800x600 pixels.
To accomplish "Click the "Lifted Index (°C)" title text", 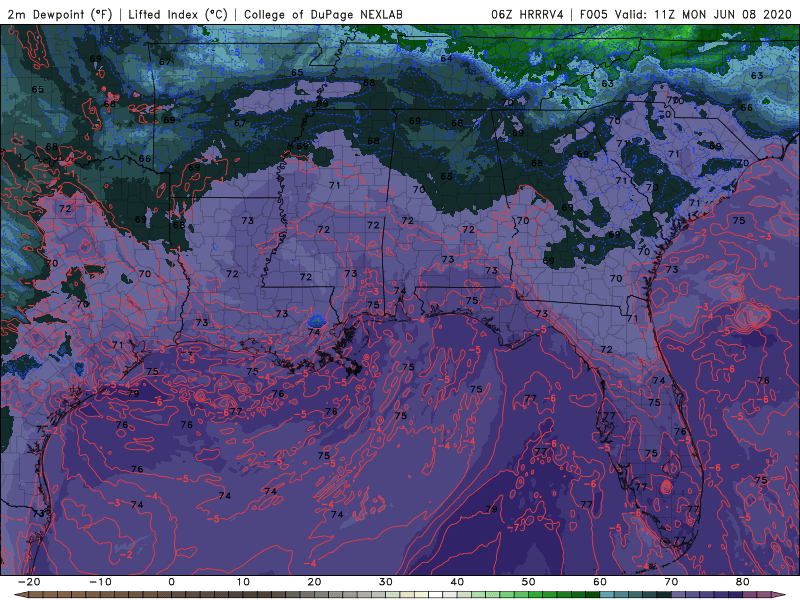I will click(178, 14).
